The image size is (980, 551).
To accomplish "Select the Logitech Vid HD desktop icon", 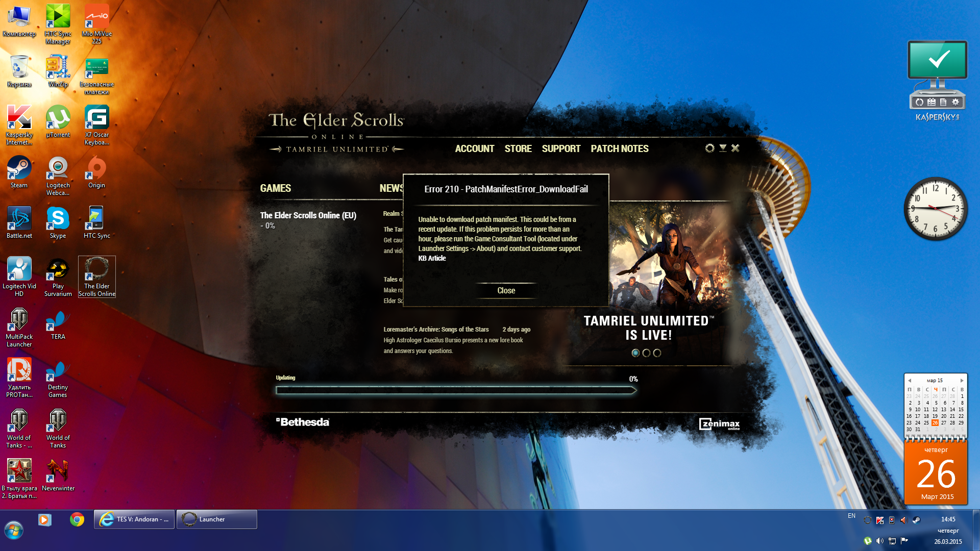I will point(19,277).
